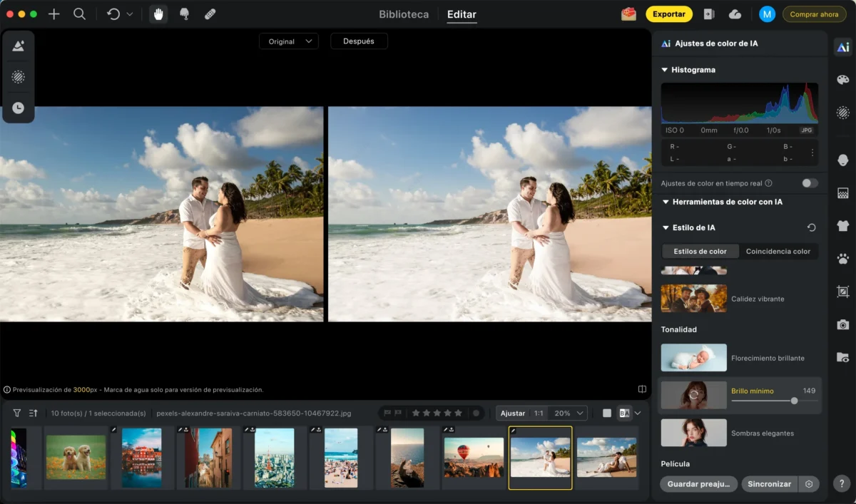Switch to the Biblioteca tab
This screenshot has height=504, width=856.
(404, 14)
